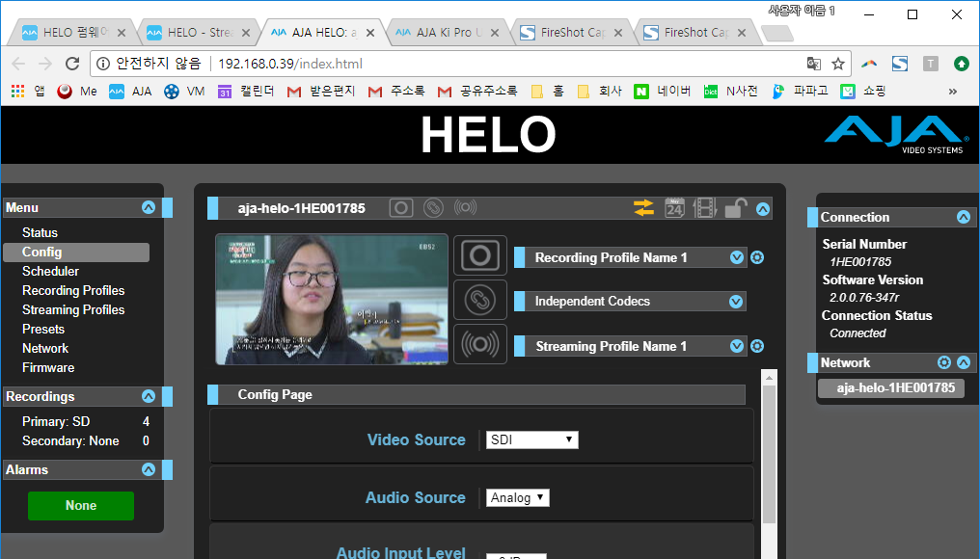Open the site info icon in address bar
980x559 pixels.
point(104,64)
